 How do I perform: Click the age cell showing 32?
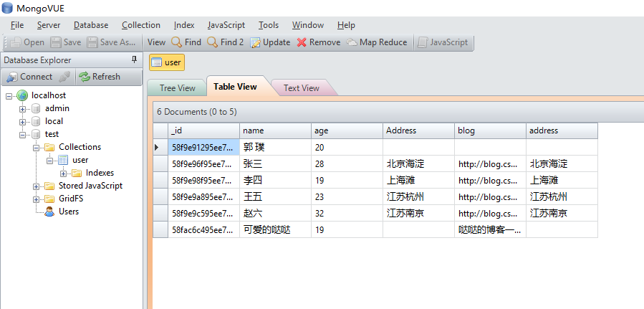click(347, 213)
